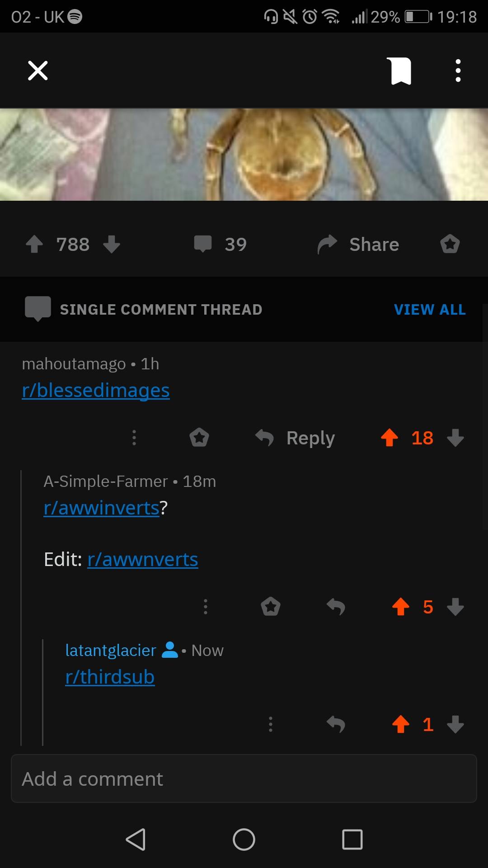The height and width of the screenshot is (868, 488).
Task: Open options menu for mahoutamago's comment
Action: coord(134,438)
